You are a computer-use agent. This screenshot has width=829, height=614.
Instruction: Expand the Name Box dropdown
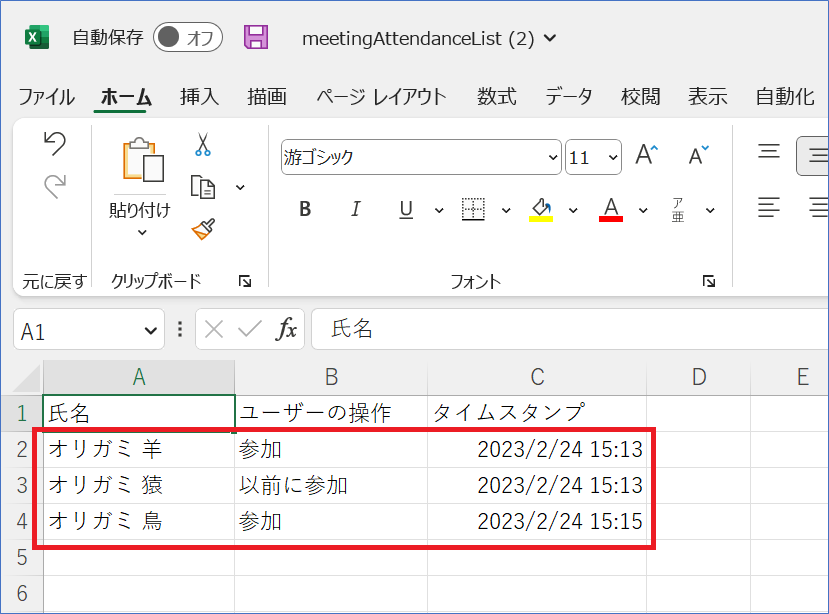click(151, 330)
